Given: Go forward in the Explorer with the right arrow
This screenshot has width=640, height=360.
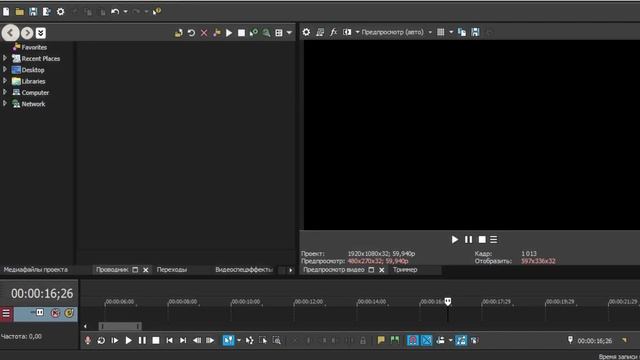Looking at the screenshot, I should (x=27, y=33).
